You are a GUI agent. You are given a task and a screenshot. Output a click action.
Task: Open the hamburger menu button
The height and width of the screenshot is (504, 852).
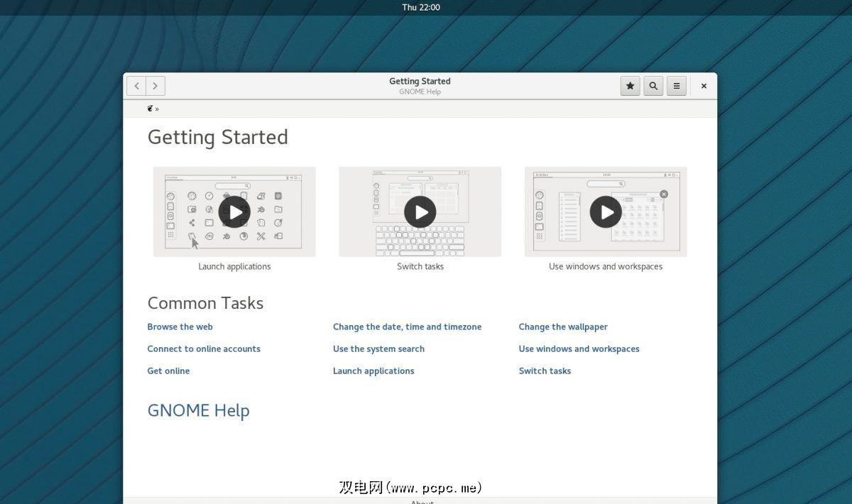(x=677, y=86)
